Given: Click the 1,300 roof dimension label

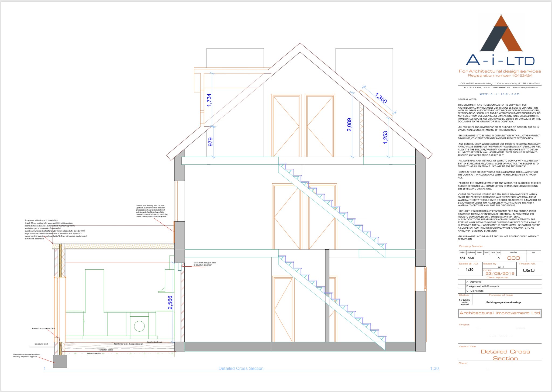Looking at the screenshot, I should (x=381, y=98).
